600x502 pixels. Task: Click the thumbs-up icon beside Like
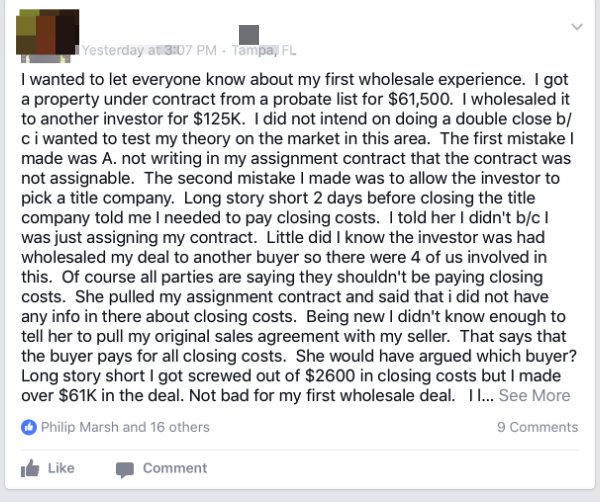tap(30, 468)
